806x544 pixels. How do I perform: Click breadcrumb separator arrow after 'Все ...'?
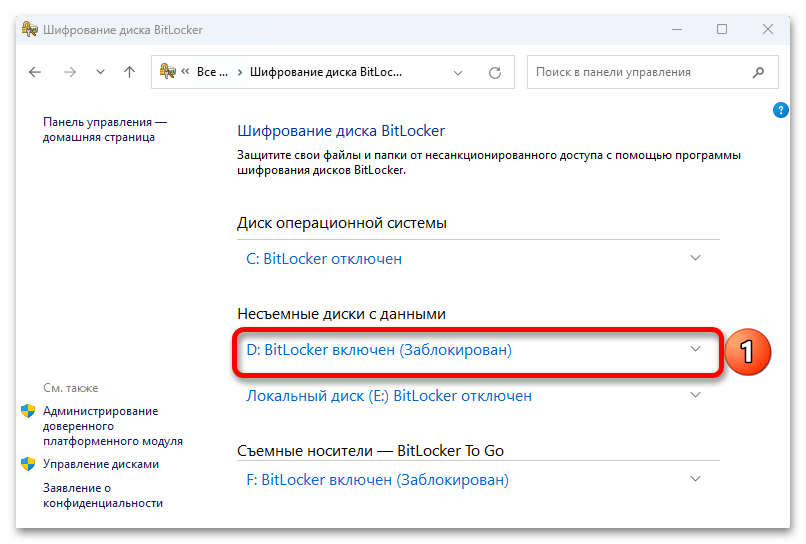[240, 72]
